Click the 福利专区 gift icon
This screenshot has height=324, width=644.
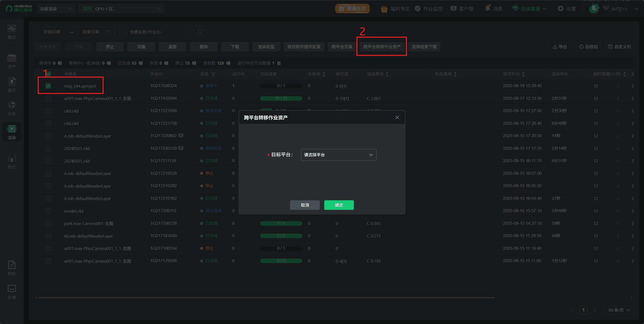click(x=384, y=9)
